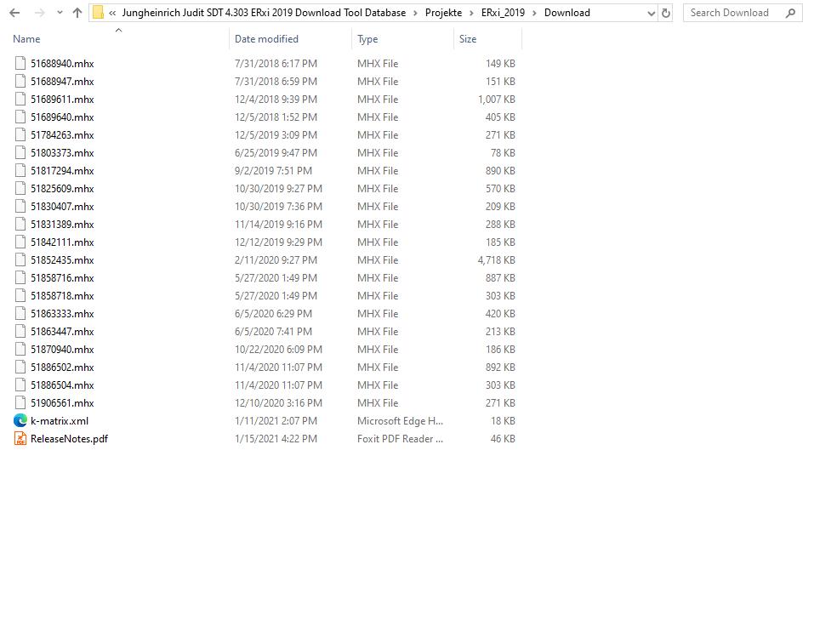
Task: Click the Edge icon of k-matrix.xml
Action: [20, 420]
